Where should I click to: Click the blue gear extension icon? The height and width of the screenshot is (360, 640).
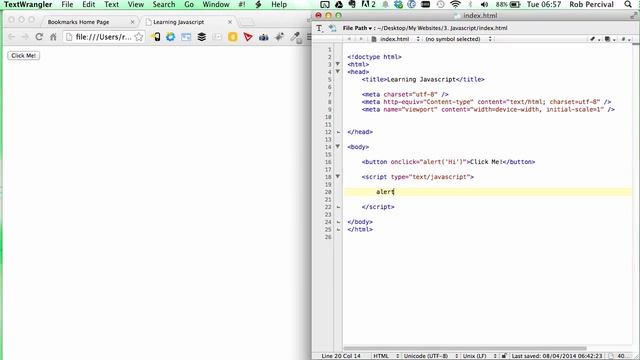170,37
